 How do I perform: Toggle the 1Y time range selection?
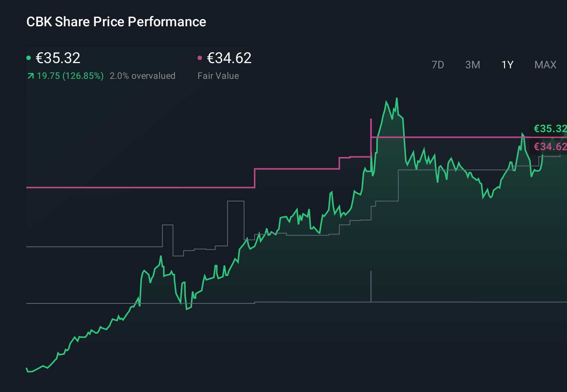click(x=507, y=65)
